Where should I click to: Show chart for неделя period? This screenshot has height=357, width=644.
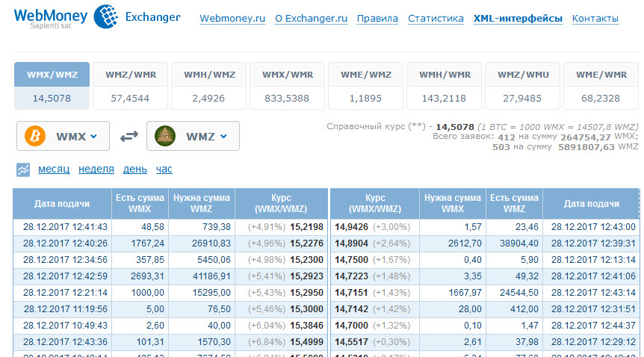[96, 170]
